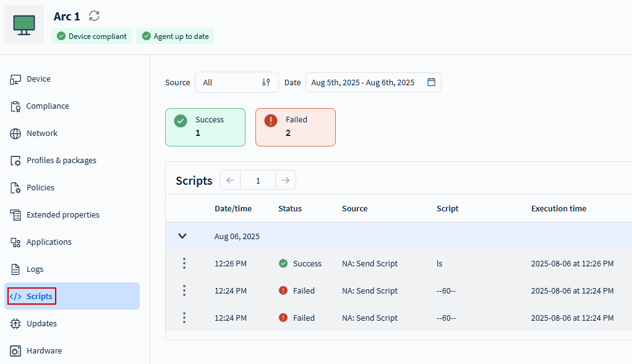Collapse the Aug 06, 2025 group
This screenshot has height=364, width=632.
coord(182,236)
